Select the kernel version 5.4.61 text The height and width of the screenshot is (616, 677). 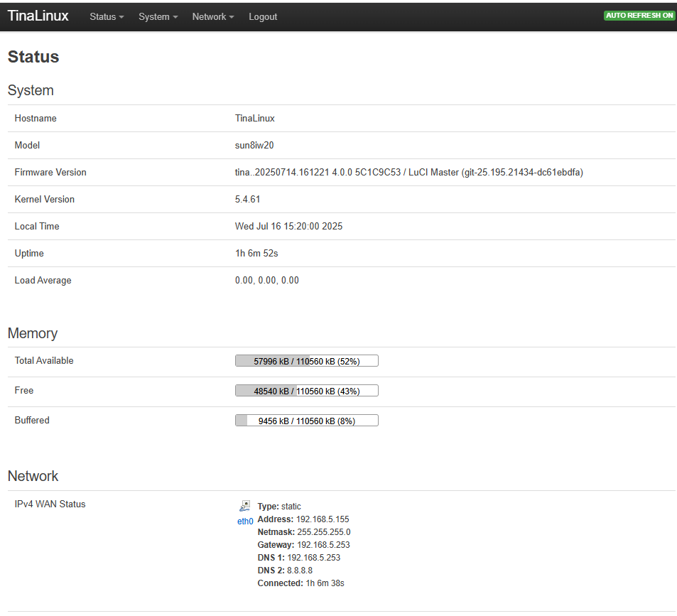point(247,200)
